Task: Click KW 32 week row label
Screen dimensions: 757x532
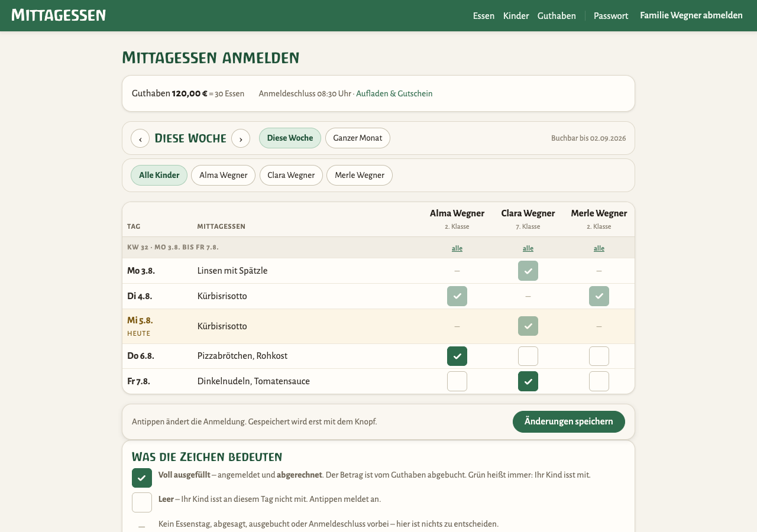Action: pyautogui.click(x=173, y=248)
